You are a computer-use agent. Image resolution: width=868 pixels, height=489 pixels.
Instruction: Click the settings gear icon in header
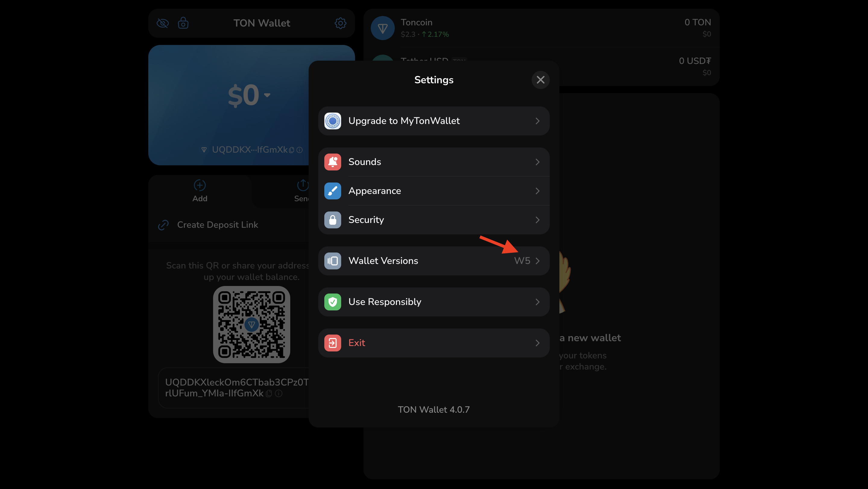coord(340,23)
